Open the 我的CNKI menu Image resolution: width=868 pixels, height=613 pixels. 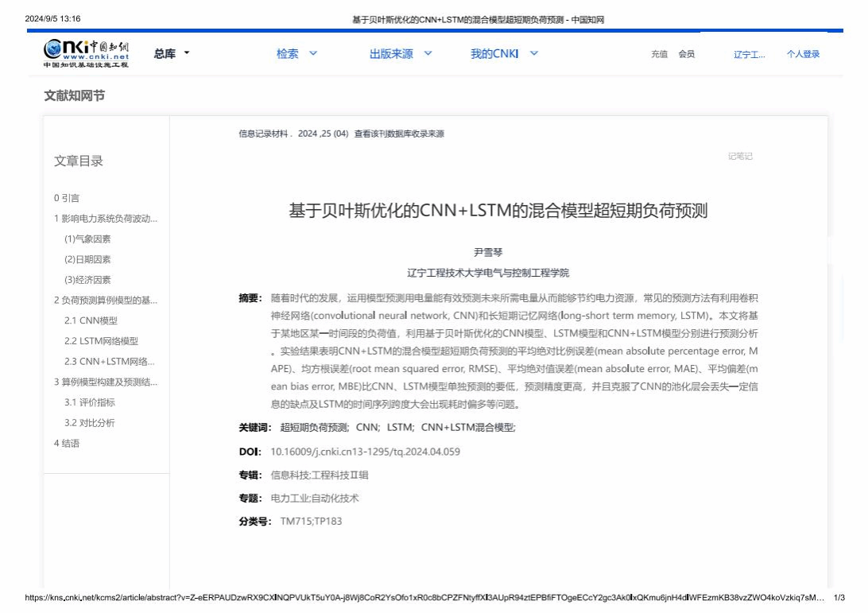click(x=504, y=54)
